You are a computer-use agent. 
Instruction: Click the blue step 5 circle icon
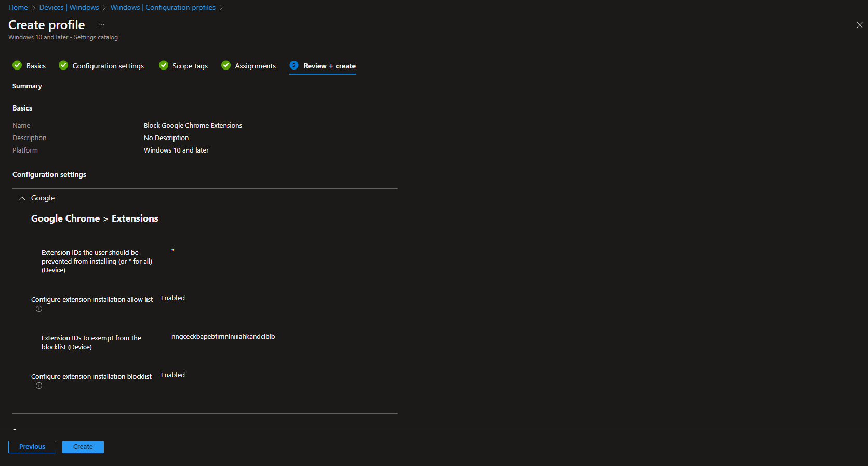click(294, 65)
